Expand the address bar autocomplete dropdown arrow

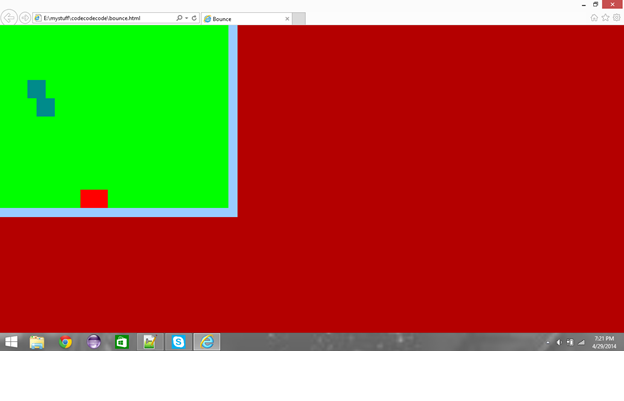[186, 18]
